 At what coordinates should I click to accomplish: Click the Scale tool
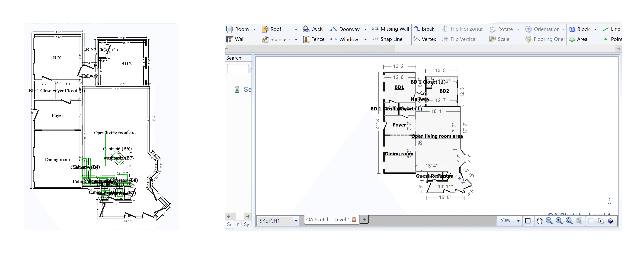point(499,39)
